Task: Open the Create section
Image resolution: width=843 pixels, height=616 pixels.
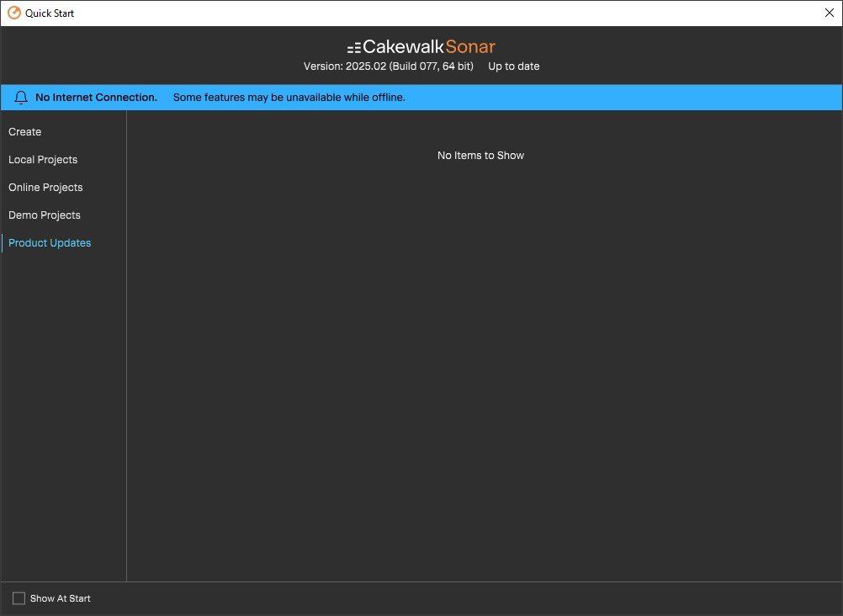Action: pyautogui.click(x=24, y=132)
